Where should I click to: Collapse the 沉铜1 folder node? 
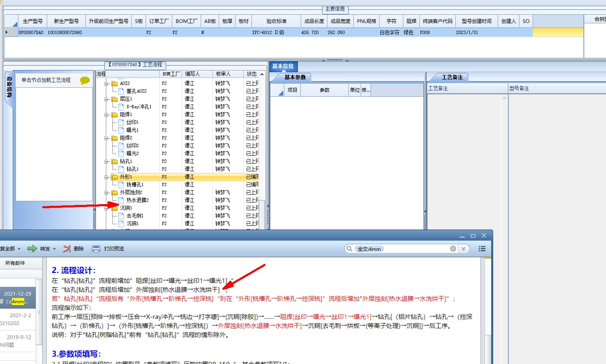106,208
